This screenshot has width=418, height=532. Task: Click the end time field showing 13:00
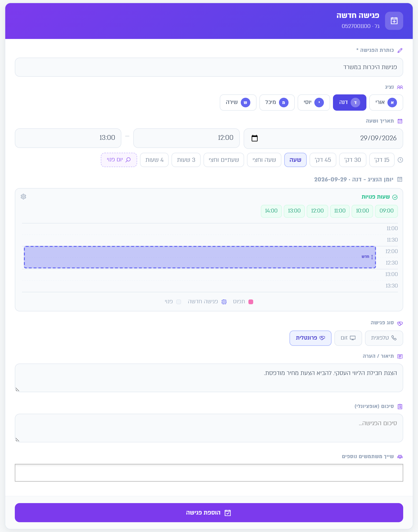click(68, 138)
